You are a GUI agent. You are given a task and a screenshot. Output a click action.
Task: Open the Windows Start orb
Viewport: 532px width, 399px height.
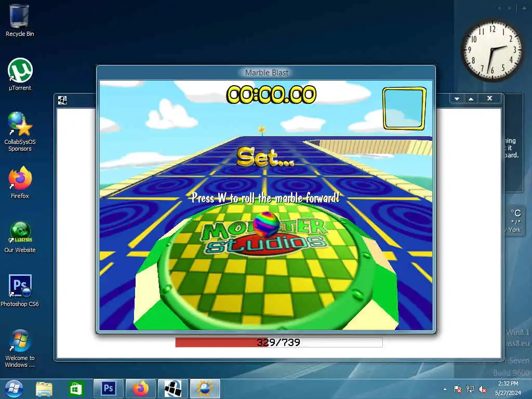point(14,389)
